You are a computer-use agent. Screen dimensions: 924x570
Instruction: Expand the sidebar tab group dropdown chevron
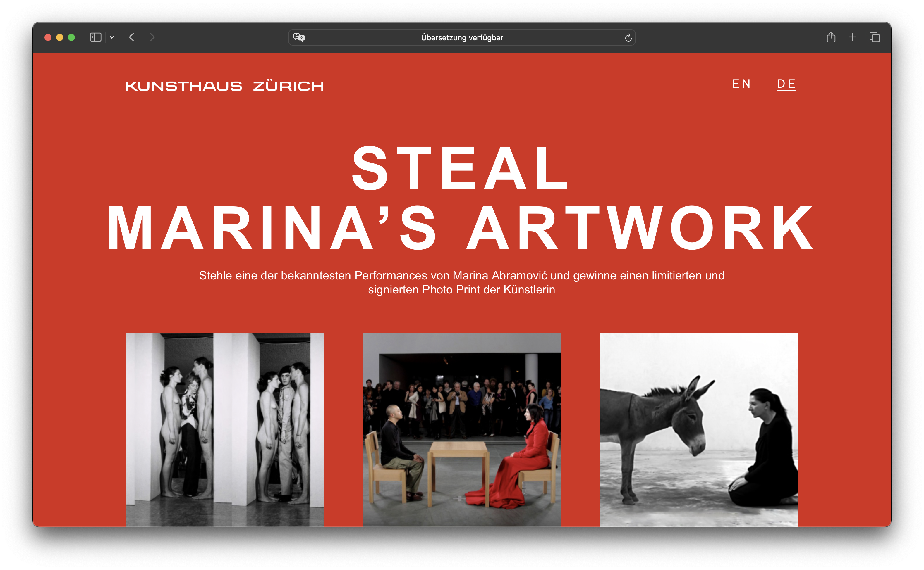point(112,37)
